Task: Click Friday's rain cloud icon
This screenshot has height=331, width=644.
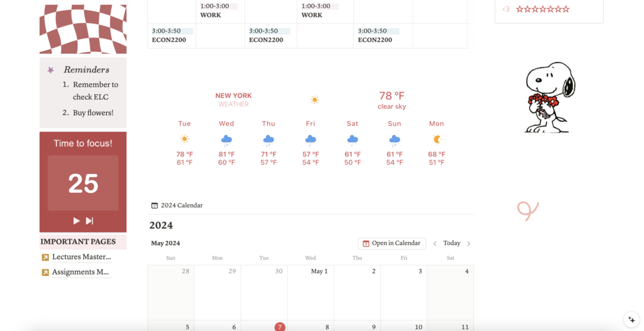Action: [x=311, y=140]
